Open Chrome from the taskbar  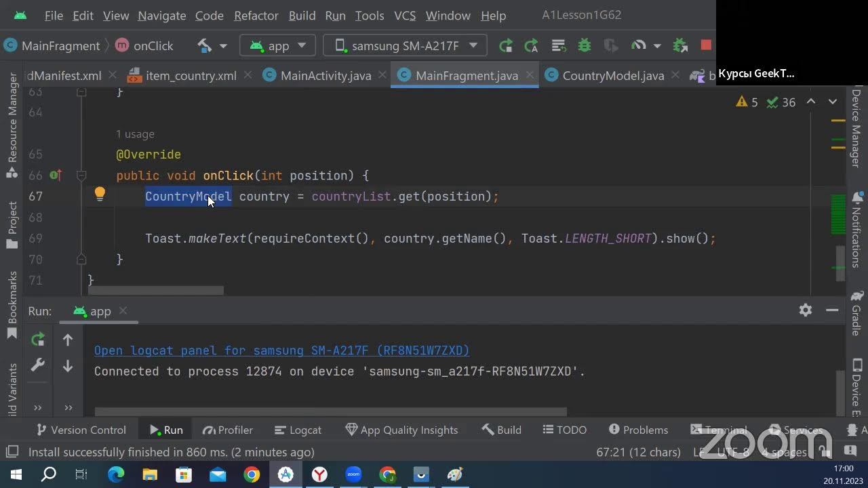tap(252, 474)
